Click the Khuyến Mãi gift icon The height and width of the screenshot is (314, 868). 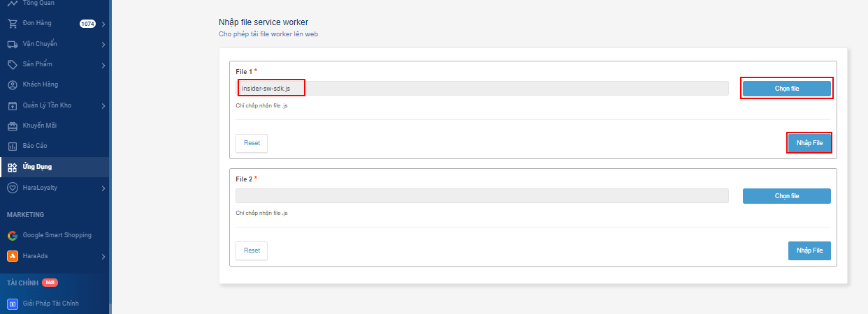[12, 126]
